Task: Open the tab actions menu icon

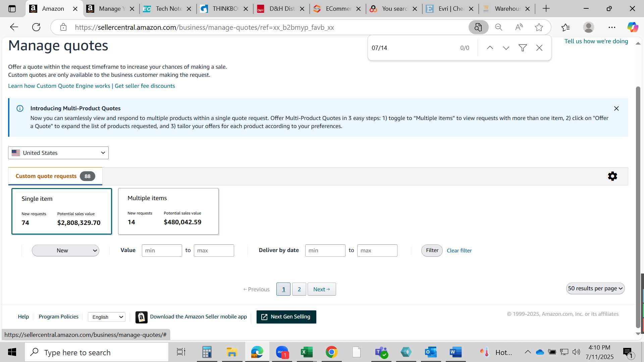Action: tap(12, 9)
